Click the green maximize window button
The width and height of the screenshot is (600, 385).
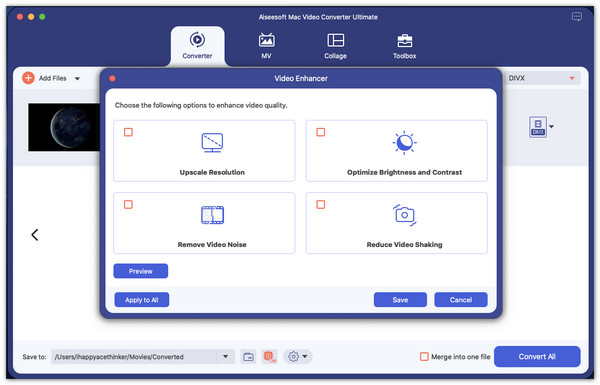click(42, 16)
